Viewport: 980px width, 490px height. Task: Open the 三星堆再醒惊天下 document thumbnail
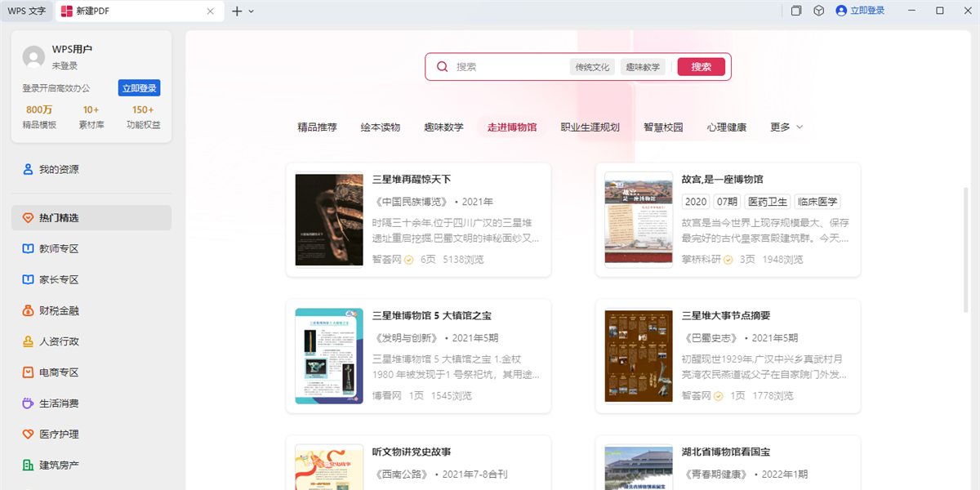[x=329, y=220]
